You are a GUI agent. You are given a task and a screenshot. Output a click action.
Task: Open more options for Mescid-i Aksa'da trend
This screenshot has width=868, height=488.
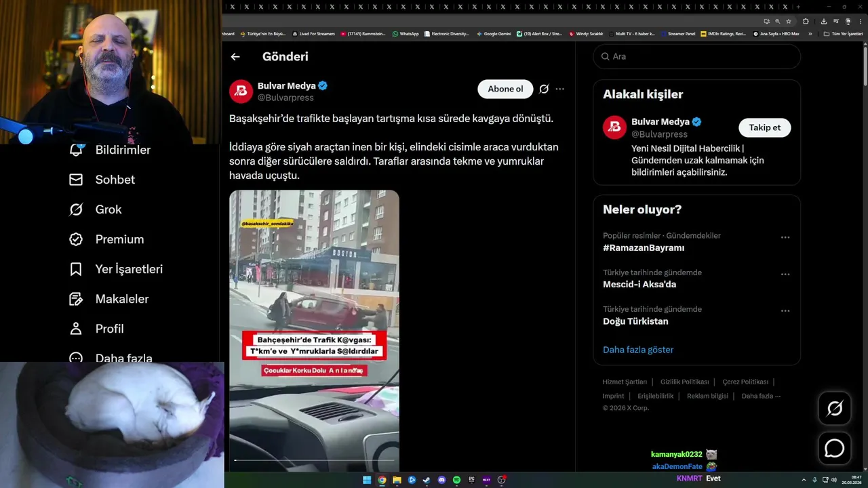785,274
